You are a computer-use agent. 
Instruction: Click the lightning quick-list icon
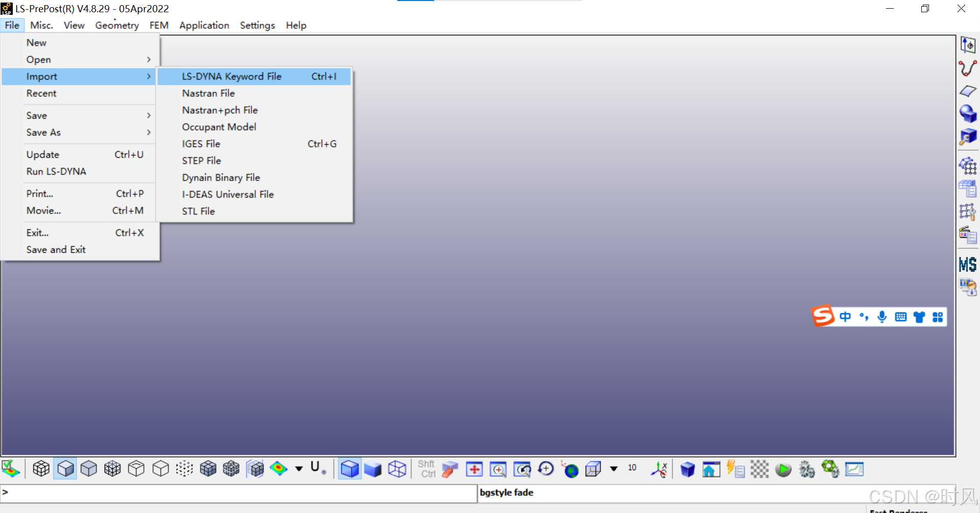point(735,469)
